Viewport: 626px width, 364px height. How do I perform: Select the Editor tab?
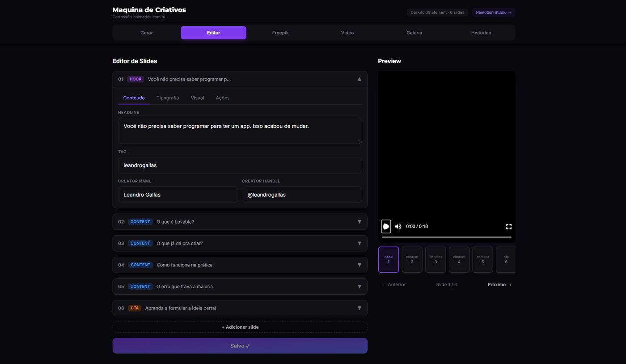[213, 33]
